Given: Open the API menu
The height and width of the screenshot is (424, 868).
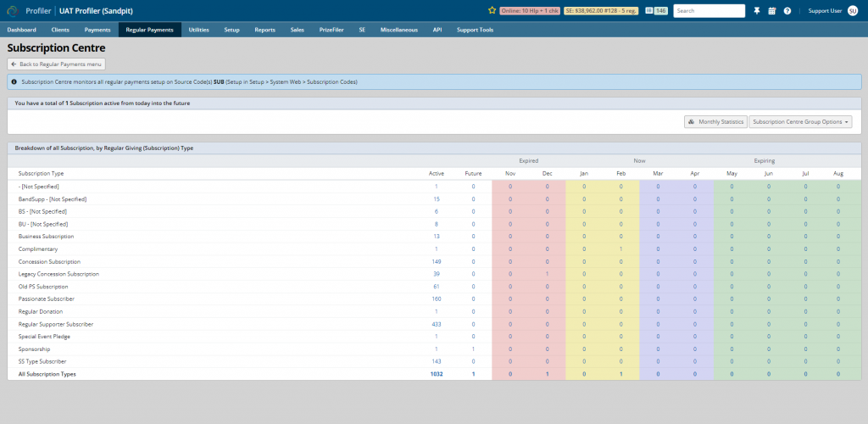Looking at the screenshot, I should coord(437,30).
